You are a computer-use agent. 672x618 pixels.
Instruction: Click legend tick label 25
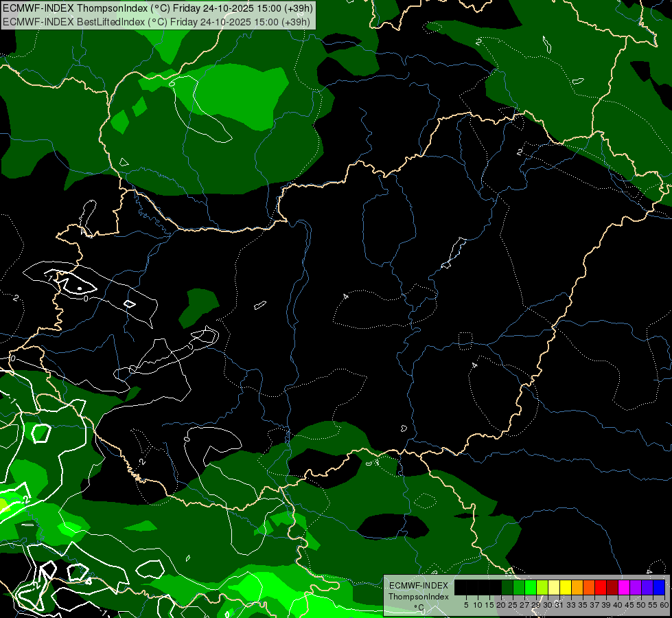(x=513, y=605)
